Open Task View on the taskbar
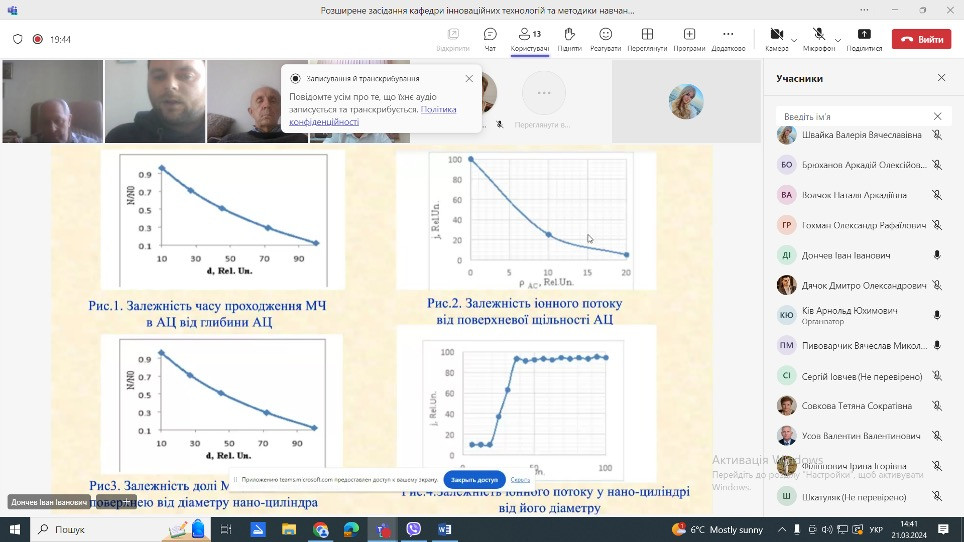The image size is (964, 542). pos(226,529)
